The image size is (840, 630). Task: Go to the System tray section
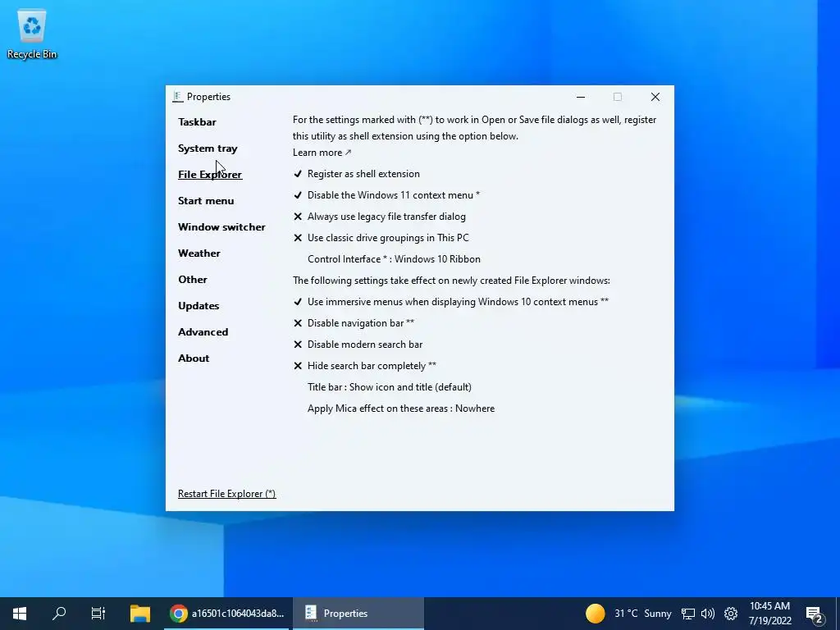pos(208,148)
